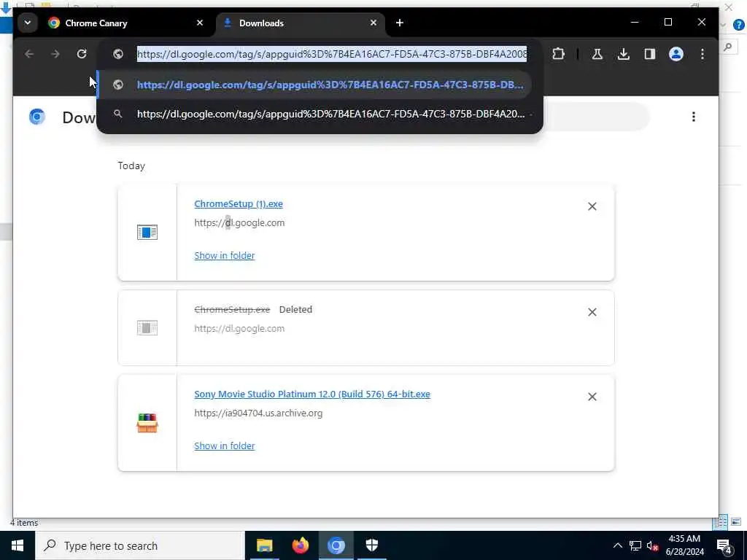This screenshot has height=560, width=747.
Task: Close the Downloads tab
Action: pos(373,23)
